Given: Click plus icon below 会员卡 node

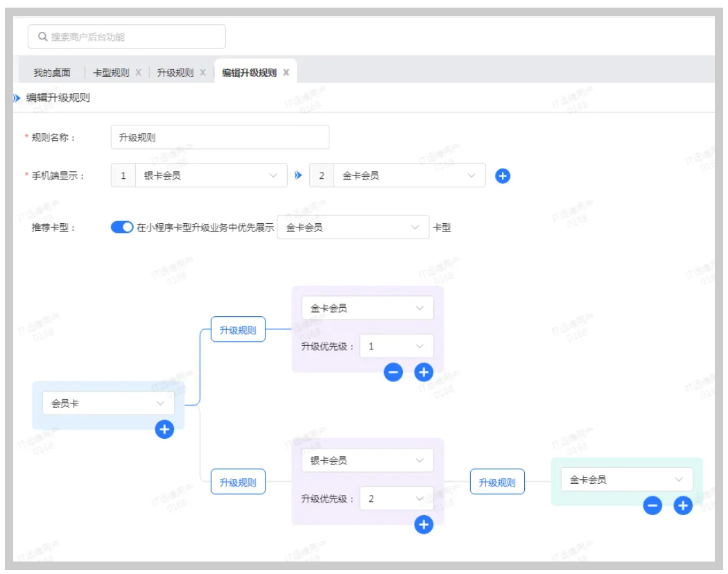Looking at the screenshot, I should coord(164,430).
